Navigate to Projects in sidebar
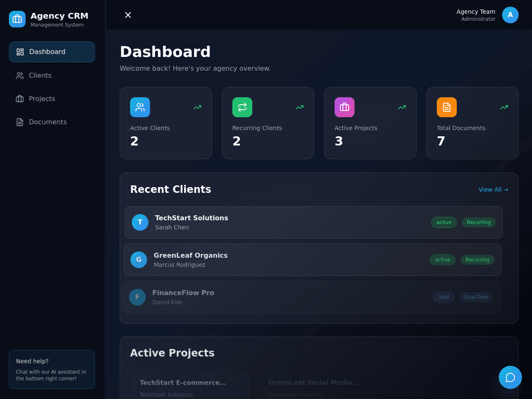Image resolution: width=532 pixels, height=399 pixels. point(52,99)
